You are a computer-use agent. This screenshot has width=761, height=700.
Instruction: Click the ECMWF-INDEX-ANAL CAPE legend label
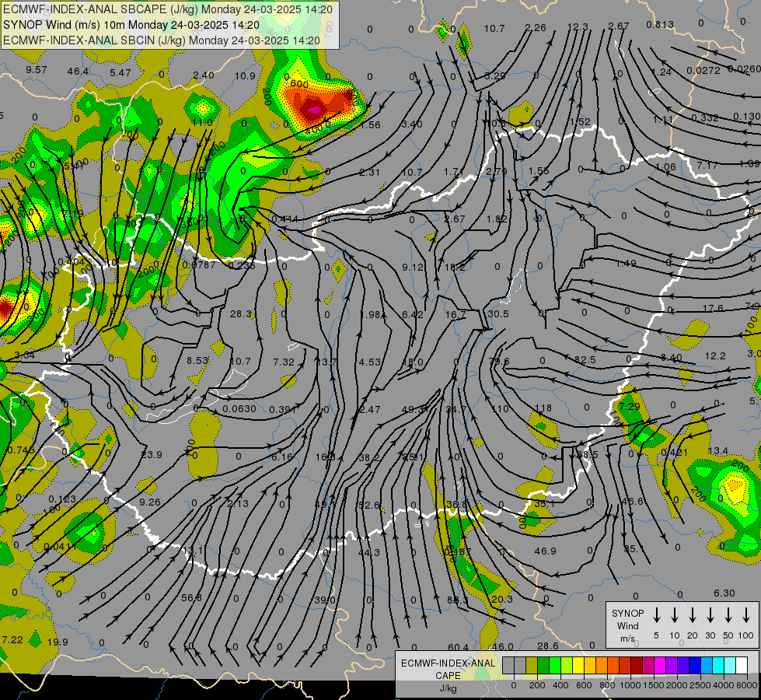click(x=448, y=675)
